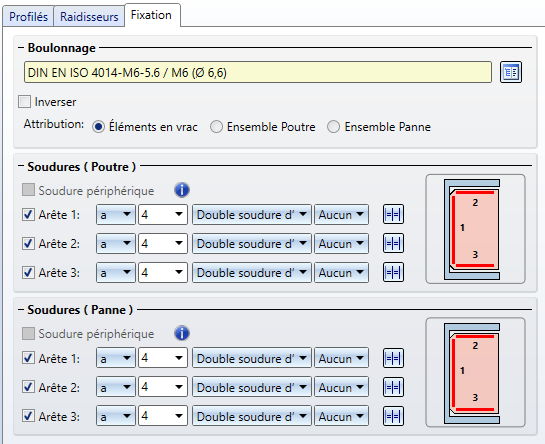Open Panne Arête 2 'a' dropdown

pyautogui.click(x=116, y=387)
